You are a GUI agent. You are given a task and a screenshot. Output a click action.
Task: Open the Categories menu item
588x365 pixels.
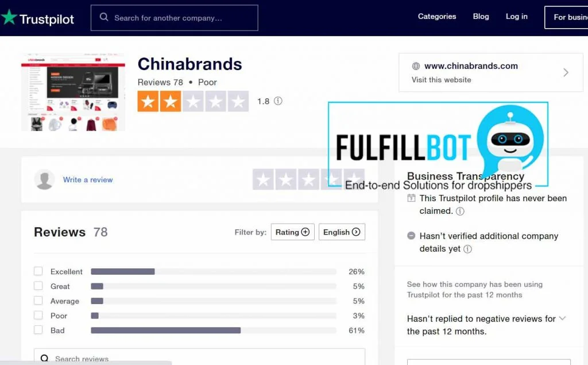coord(437,17)
